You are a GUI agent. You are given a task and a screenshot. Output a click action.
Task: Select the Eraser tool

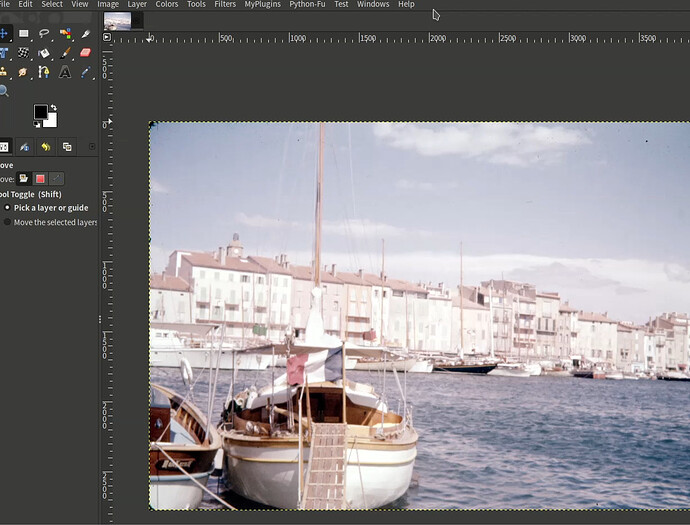click(x=85, y=53)
